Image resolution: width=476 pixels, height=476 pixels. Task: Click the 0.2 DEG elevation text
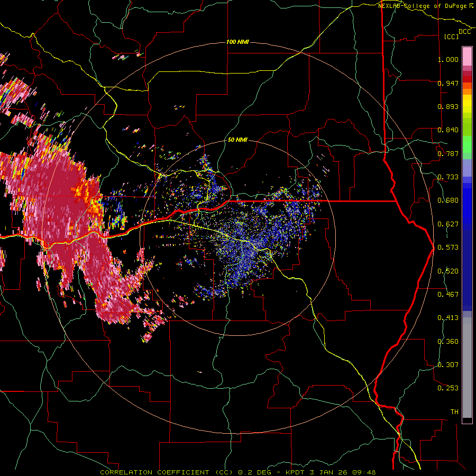254,472
